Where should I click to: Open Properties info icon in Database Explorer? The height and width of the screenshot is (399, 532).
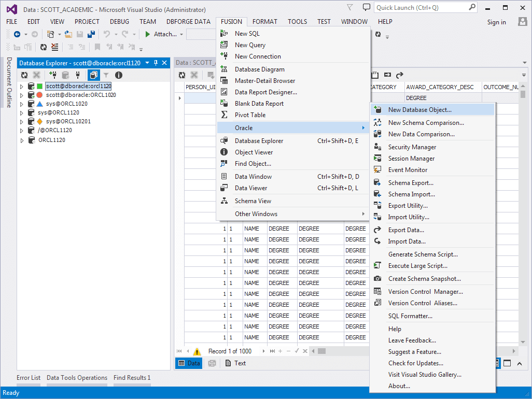(x=118, y=75)
